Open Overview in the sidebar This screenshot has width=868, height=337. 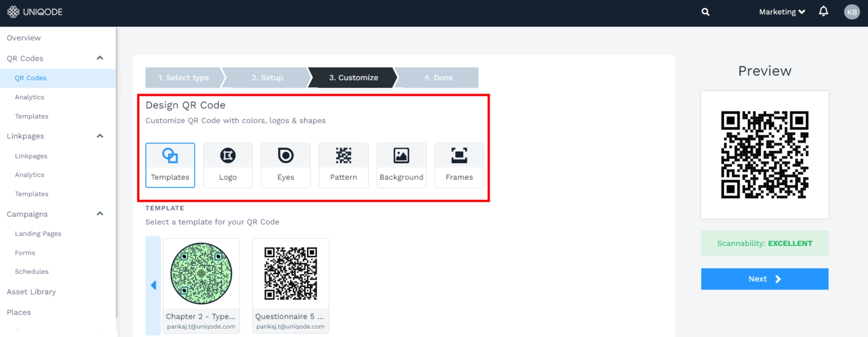[x=24, y=38]
